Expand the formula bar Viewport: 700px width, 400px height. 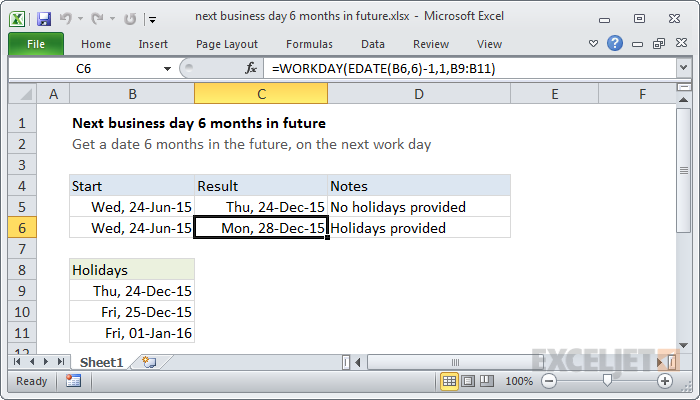(683, 68)
